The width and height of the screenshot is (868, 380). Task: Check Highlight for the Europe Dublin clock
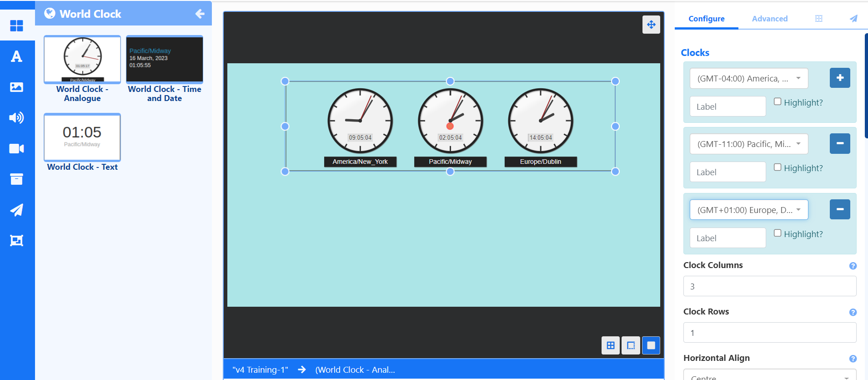click(778, 233)
